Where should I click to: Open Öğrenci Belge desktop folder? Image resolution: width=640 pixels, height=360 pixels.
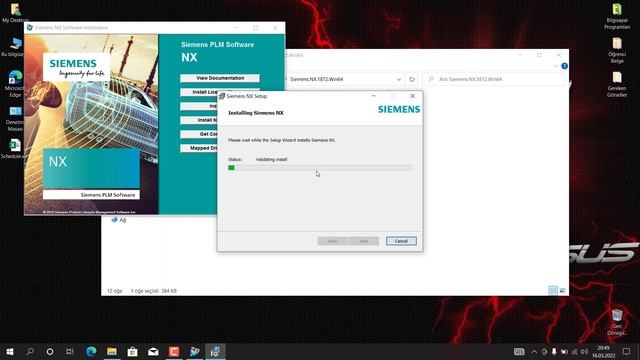[617, 50]
